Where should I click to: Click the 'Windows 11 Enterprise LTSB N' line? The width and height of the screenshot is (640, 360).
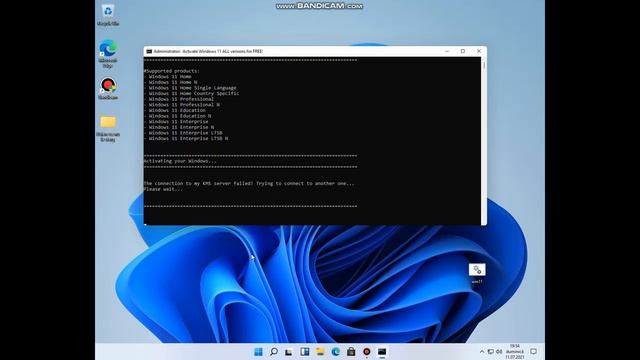pyautogui.click(x=186, y=139)
